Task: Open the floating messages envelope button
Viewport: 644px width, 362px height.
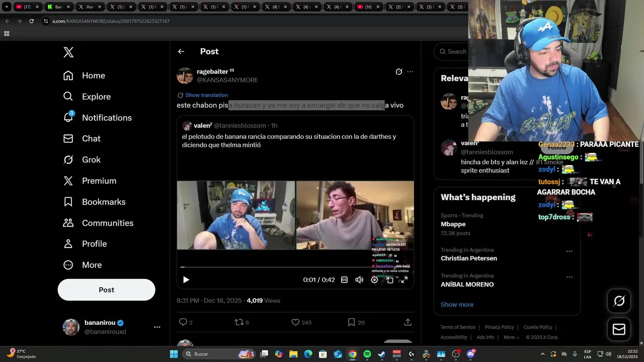Action: point(619,329)
